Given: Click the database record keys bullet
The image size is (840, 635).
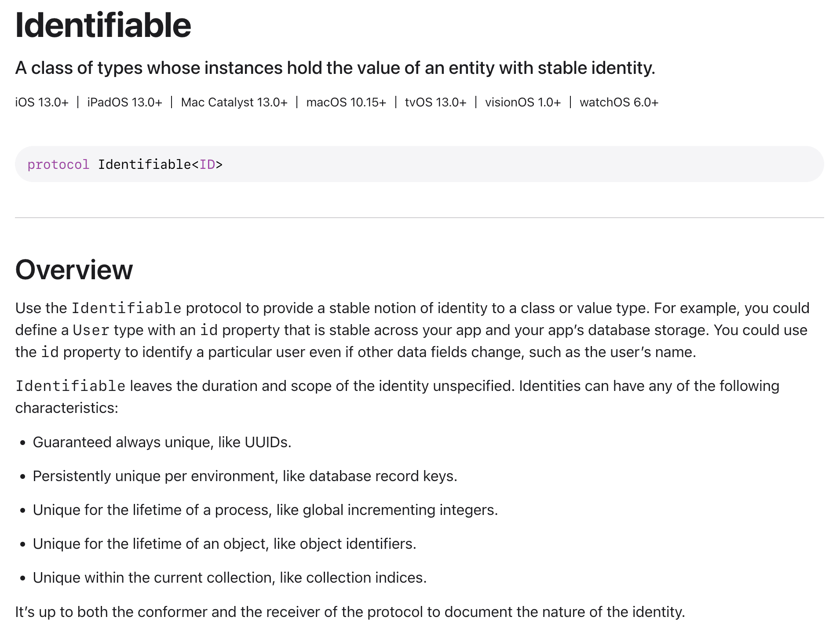Looking at the screenshot, I should (x=245, y=476).
